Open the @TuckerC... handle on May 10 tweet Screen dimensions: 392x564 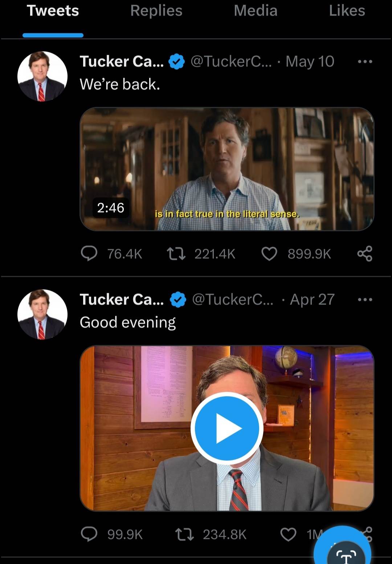click(231, 61)
